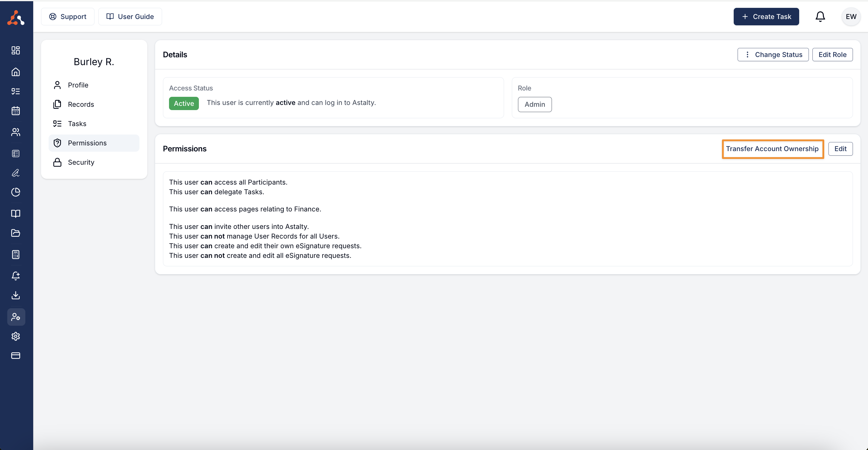Open the User Guide link
Image resolution: width=868 pixels, height=450 pixels.
(x=130, y=17)
